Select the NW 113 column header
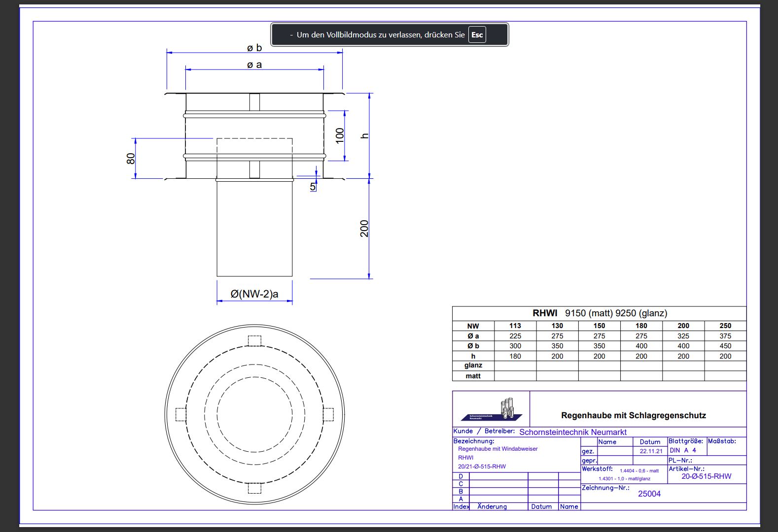The image size is (778, 532). click(515, 326)
